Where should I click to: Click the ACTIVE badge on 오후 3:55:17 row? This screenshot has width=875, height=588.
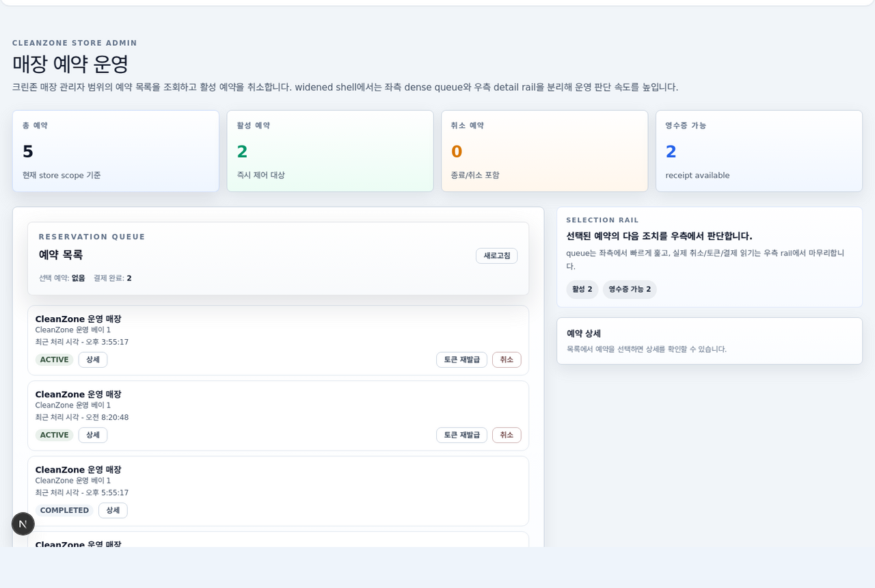pos(55,360)
